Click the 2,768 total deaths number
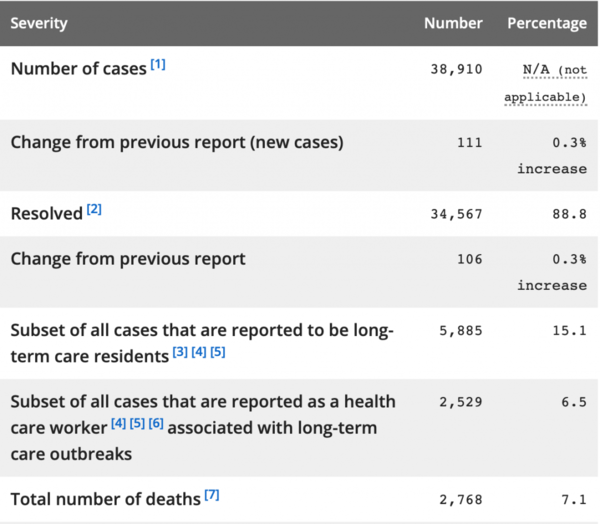The width and height of the screenshot is (600, 524). [x=460, y=498]
